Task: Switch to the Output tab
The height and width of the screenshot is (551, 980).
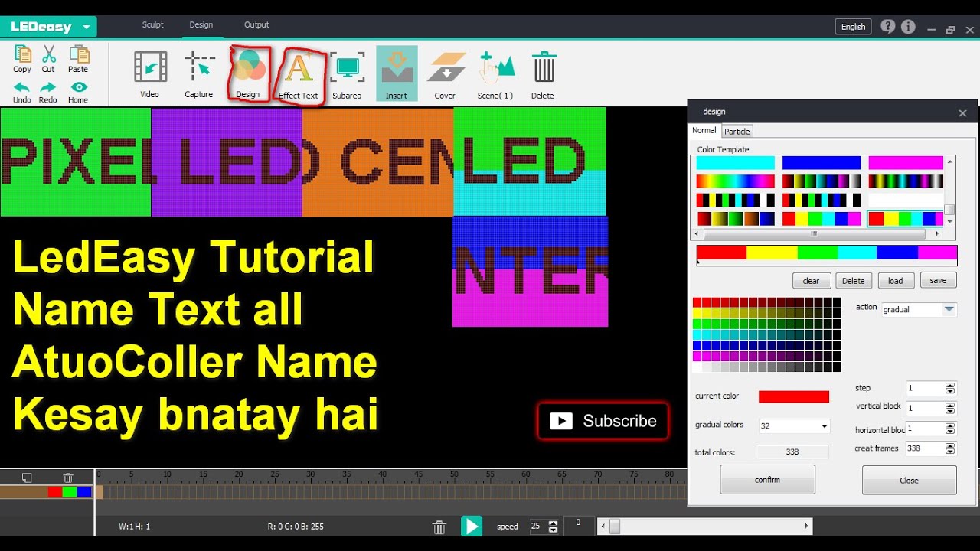Action: click(x=256, y=24)
